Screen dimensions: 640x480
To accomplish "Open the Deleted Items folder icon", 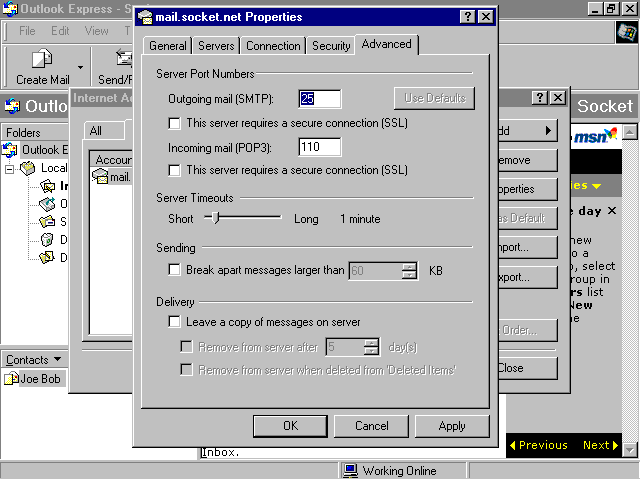I will coord(47,240).
